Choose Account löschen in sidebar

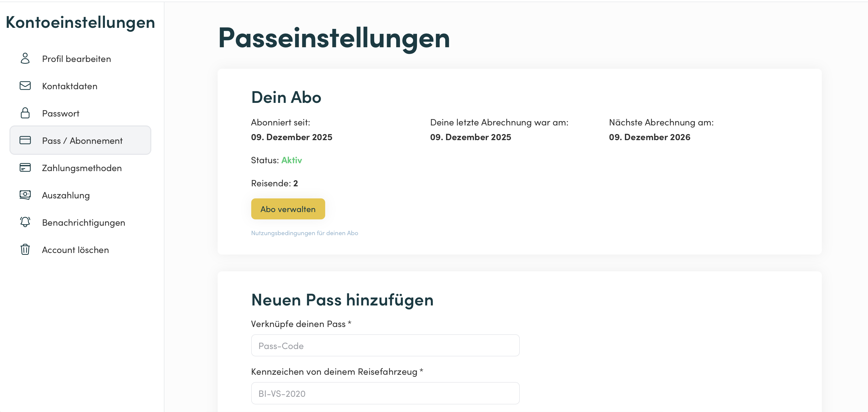click(76, 250)
